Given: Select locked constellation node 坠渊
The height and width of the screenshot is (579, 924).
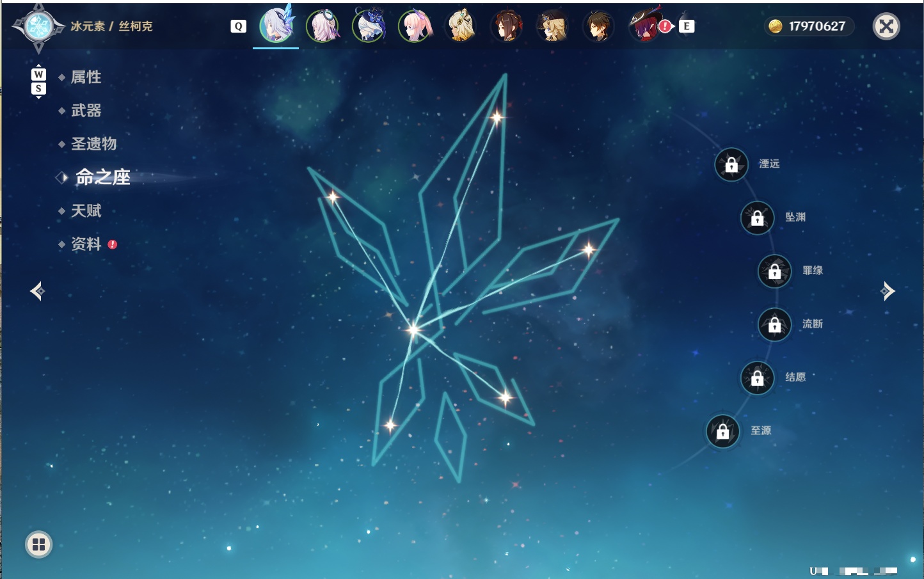Looking at the screenshot, I should [x=758, y=218].
